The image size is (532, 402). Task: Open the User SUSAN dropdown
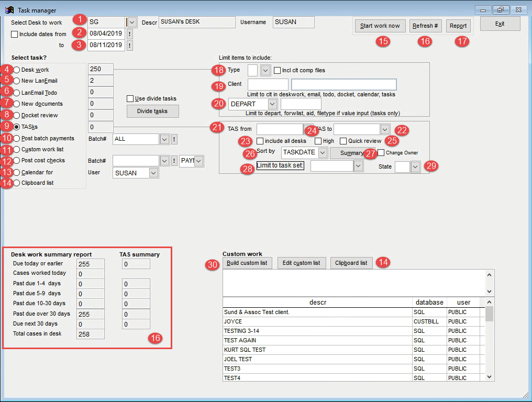coord(153,173)
